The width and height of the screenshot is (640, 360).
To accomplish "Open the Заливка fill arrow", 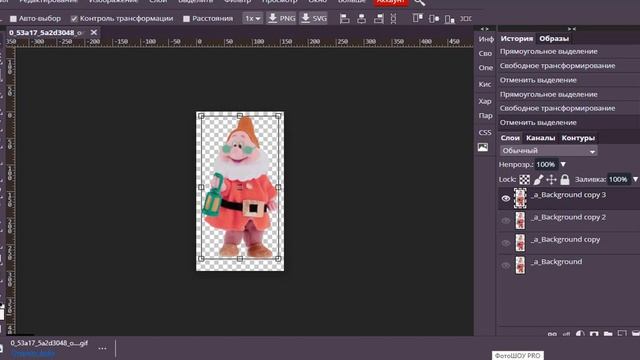I will 635,179.
